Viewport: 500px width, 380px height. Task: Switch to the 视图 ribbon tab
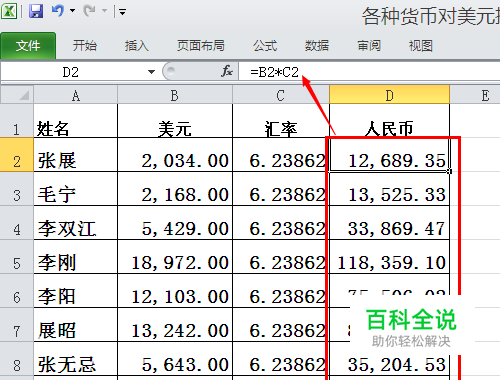[x=421, y=46]
